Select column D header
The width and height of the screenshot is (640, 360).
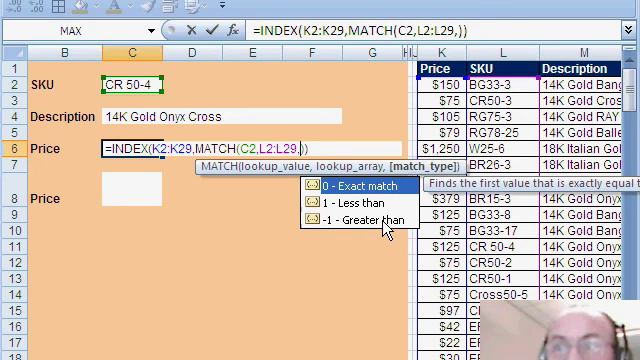(192, 53)
